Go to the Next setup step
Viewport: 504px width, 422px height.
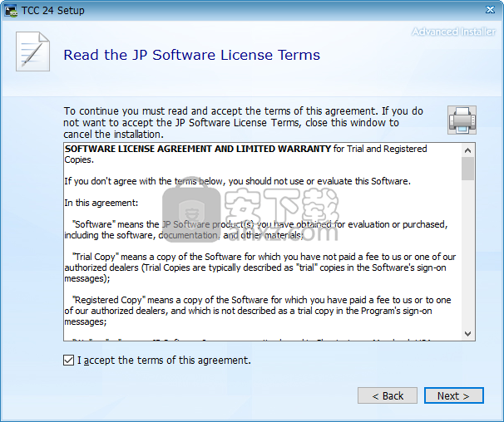453,395
